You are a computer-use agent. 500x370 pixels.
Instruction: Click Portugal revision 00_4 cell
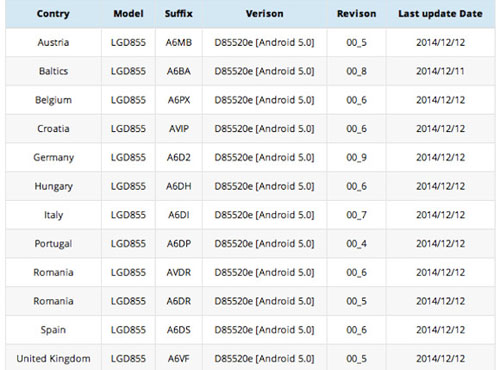(356, 244)
